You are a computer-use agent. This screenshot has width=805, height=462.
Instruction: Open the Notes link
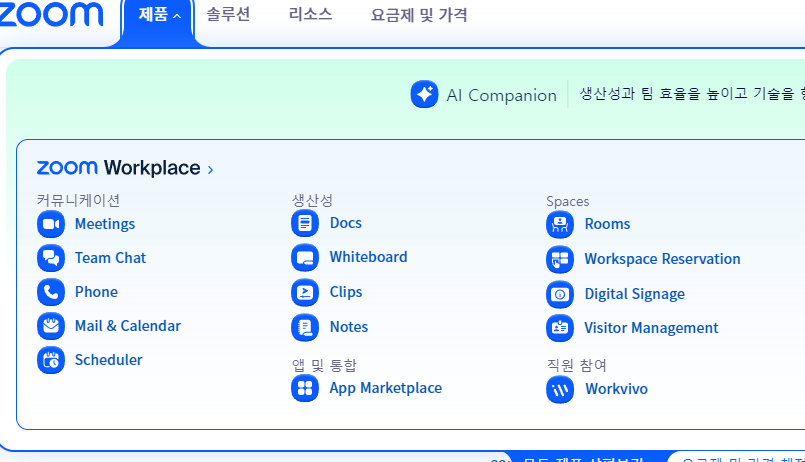click(x=349, y=327)
